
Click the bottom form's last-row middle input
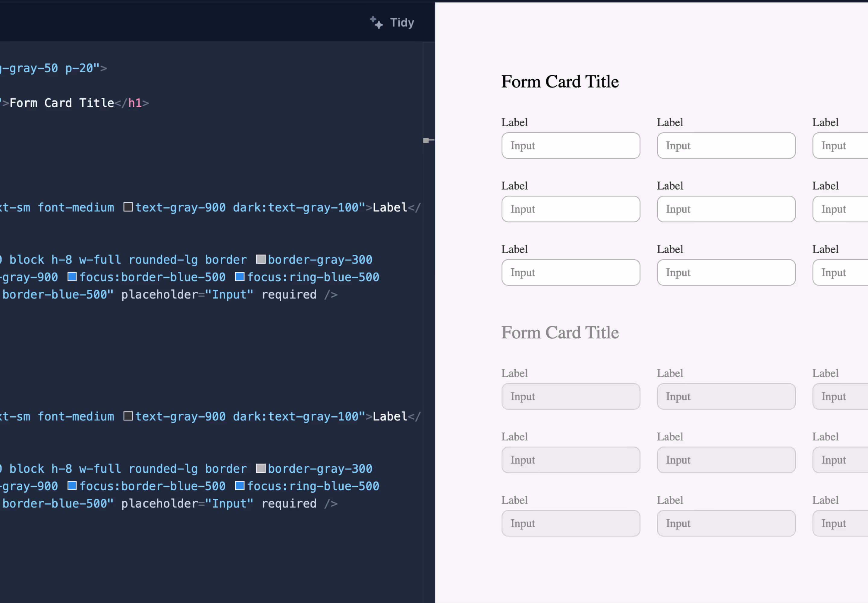coord(726,523)
